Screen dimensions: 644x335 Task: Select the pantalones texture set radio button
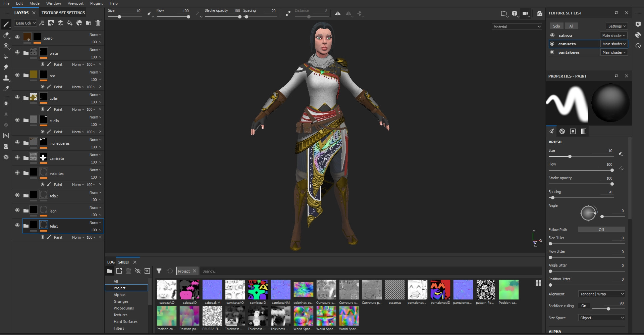552,52
